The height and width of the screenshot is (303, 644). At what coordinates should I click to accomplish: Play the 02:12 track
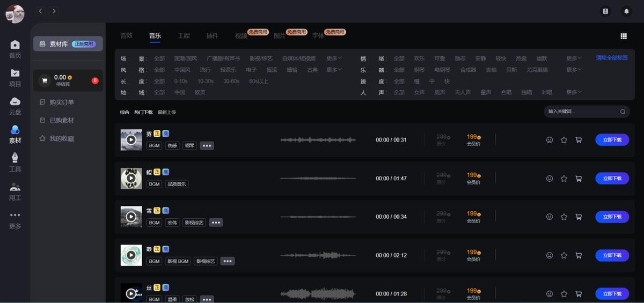tap(131, 255)
